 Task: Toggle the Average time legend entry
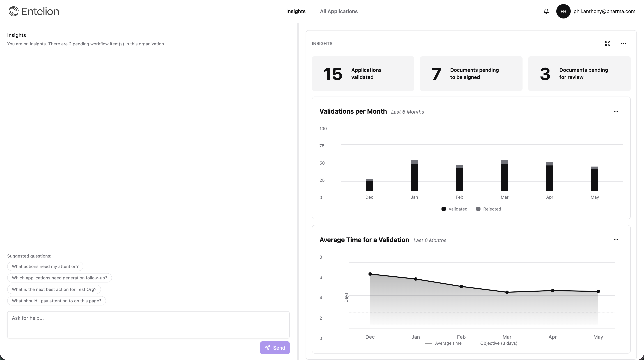pyautogui.click(x=443, y=343)
